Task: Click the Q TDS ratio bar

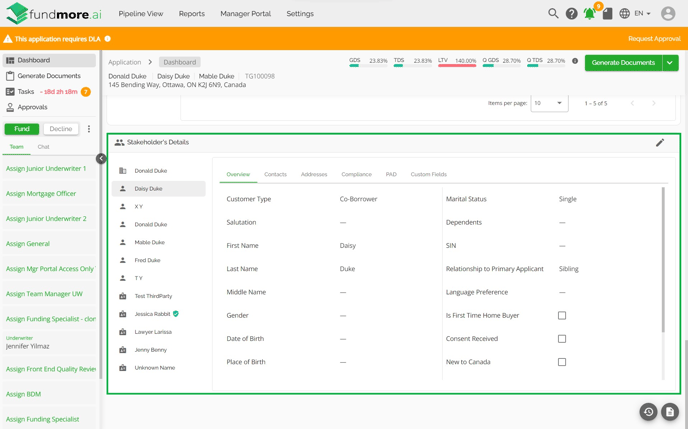Action: [546, 65]
